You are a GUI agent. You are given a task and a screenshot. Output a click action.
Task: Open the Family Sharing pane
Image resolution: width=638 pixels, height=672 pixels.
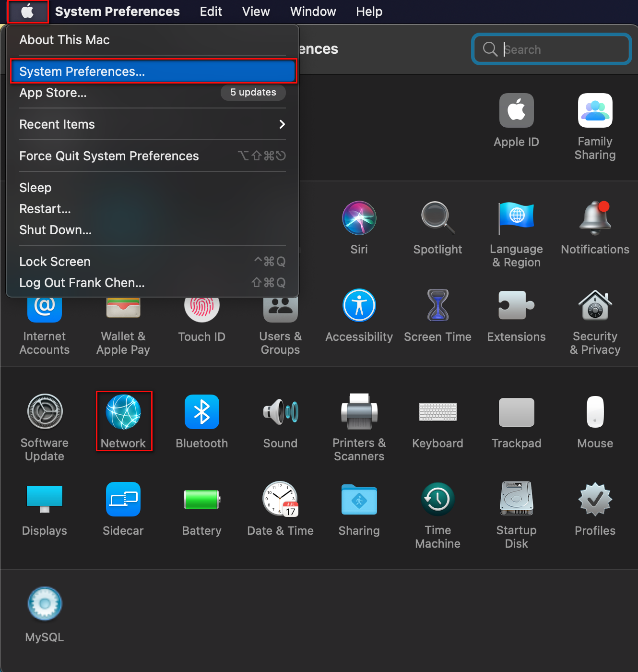(x=595, y=127)
